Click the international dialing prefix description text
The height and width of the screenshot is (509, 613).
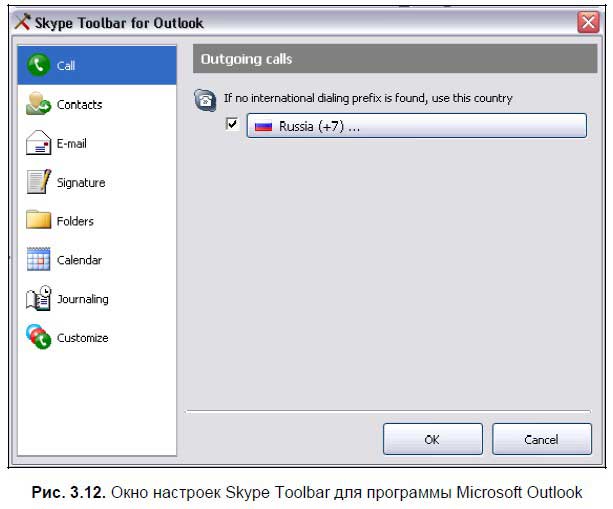click(x=368, y=99)
